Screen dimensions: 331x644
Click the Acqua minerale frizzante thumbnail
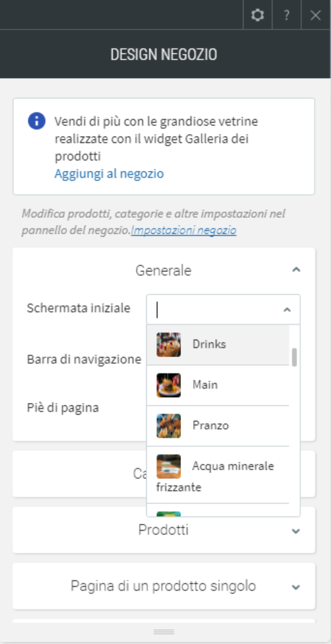pyautogui.click(x=169, y=466)
